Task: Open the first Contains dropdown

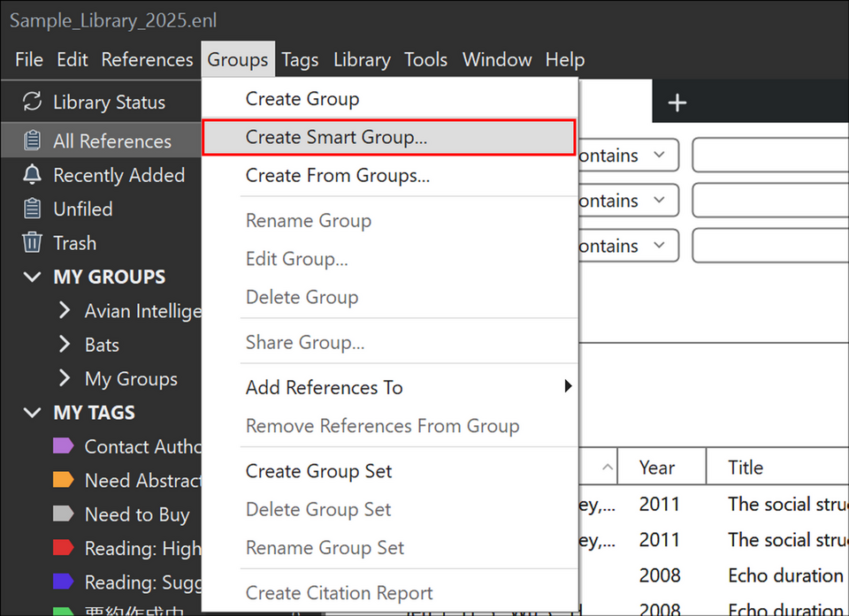Action: pyautogui.click(x=628, y=155)
